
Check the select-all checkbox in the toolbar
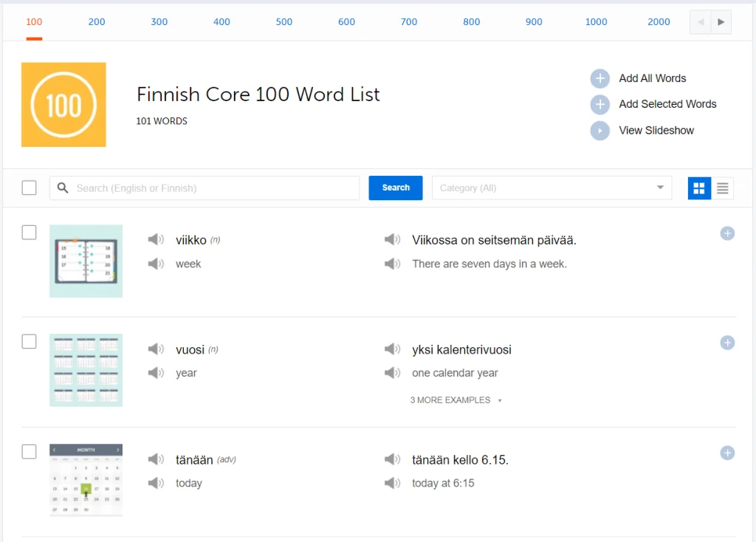coord(29,188)
